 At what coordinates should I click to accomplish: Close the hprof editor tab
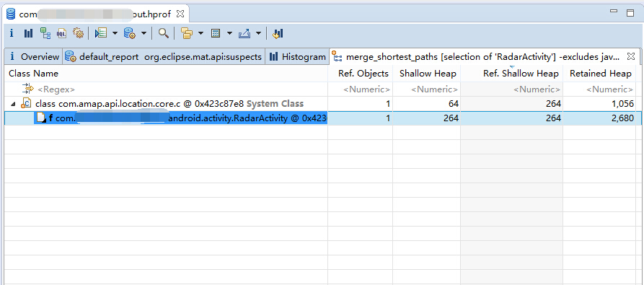pyautogui.click(x=180, y=14)
